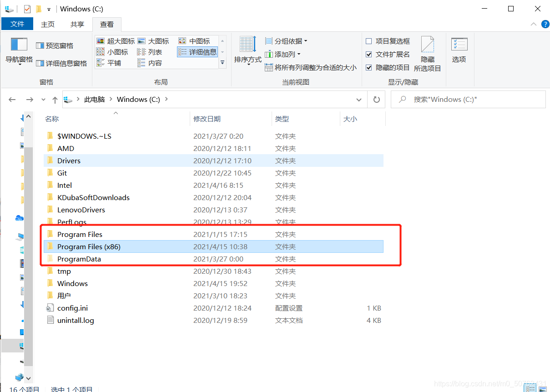
Task: Expand the layout gallery more arrow
Action: click(x=222, y=63)
